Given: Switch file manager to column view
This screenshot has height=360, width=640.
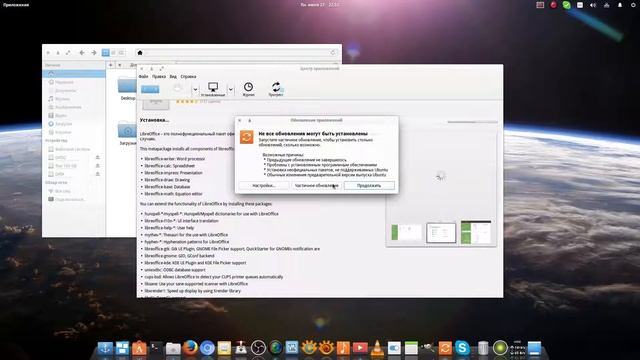Looking at the screenshot, I should [121, 53].
